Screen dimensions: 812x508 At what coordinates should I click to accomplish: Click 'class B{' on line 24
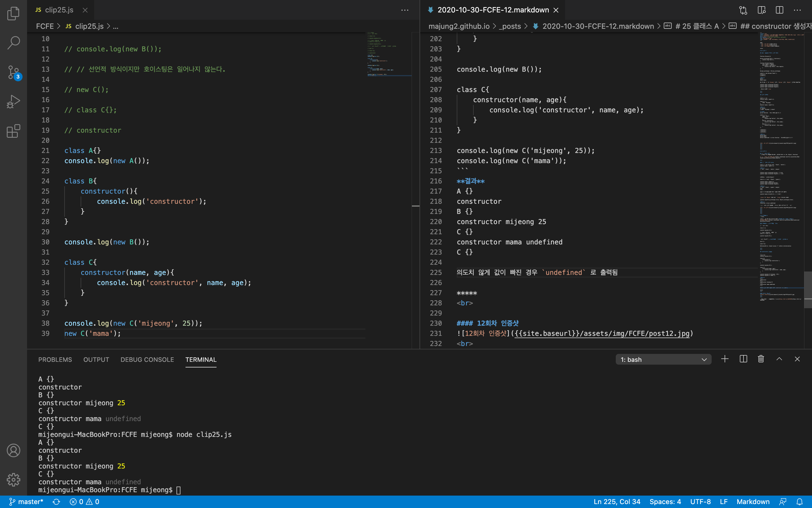tap(81, 181)
